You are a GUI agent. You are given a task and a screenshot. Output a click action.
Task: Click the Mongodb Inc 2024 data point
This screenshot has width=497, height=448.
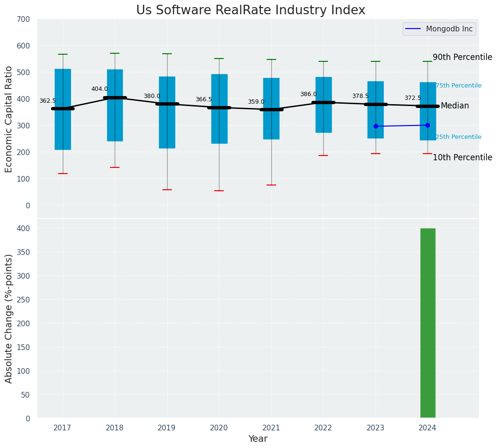pos(427,126)
